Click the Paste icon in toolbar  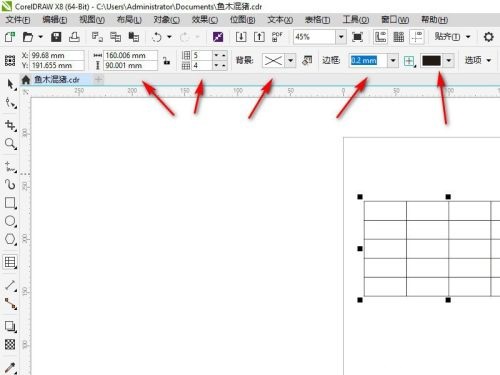[134, 37]
